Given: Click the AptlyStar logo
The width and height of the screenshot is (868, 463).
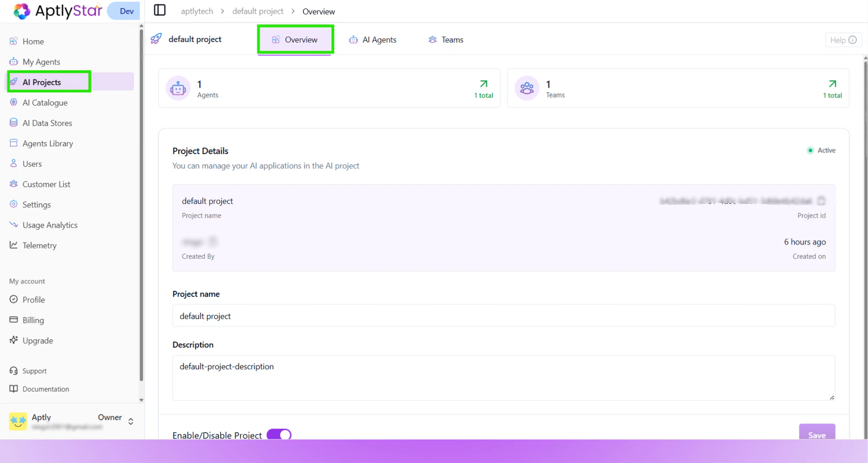Looking at the screenshot, I should point(58,11).
